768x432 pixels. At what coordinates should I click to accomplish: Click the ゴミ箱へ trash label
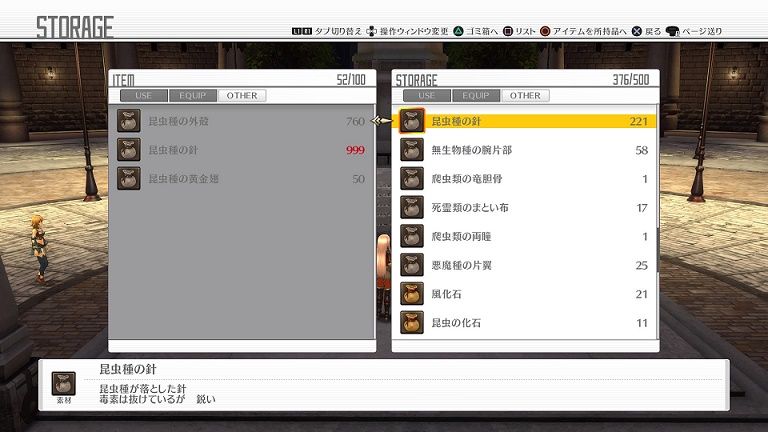click(481, 31)
